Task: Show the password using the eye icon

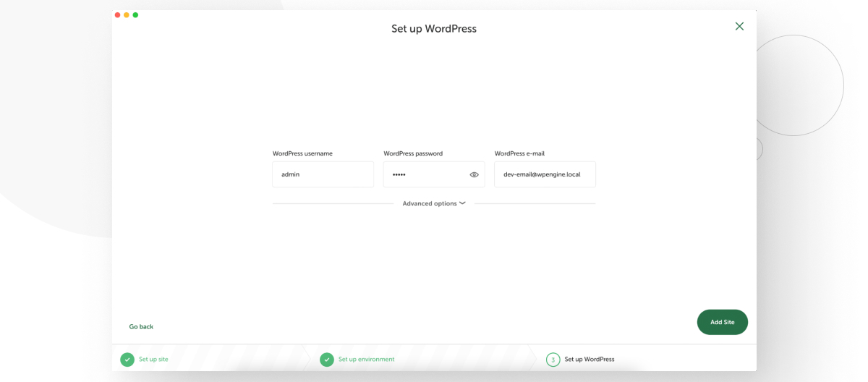Action: coord(474,174)
